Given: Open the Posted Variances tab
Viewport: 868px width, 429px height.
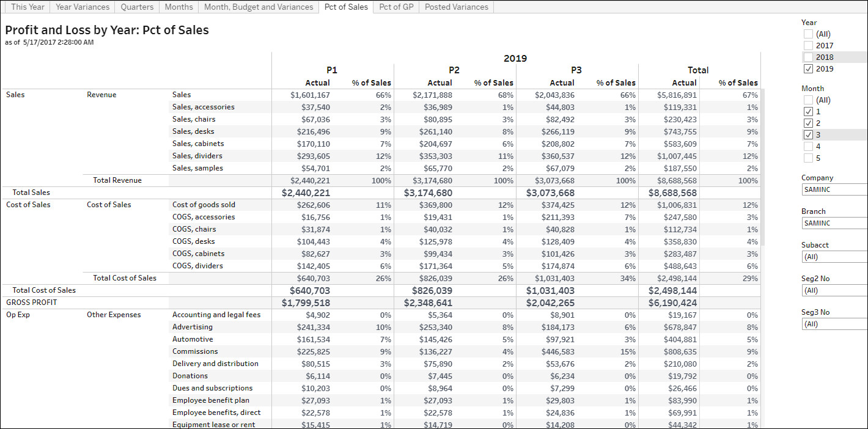Looking at the screenshot, I should tap(457, 7).
